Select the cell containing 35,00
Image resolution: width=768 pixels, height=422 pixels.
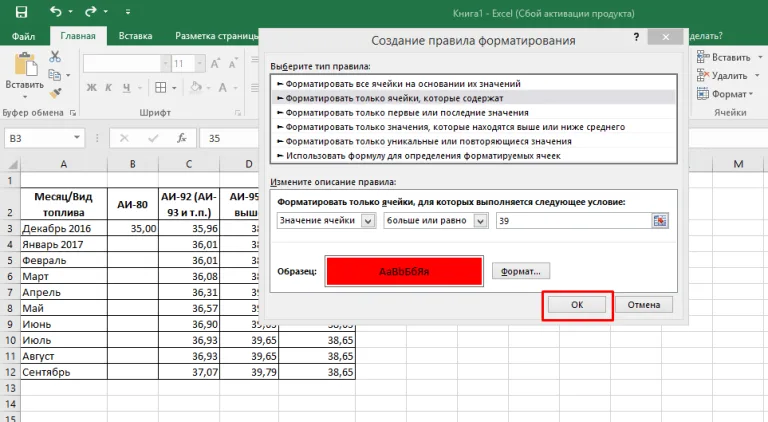[133, 228]
